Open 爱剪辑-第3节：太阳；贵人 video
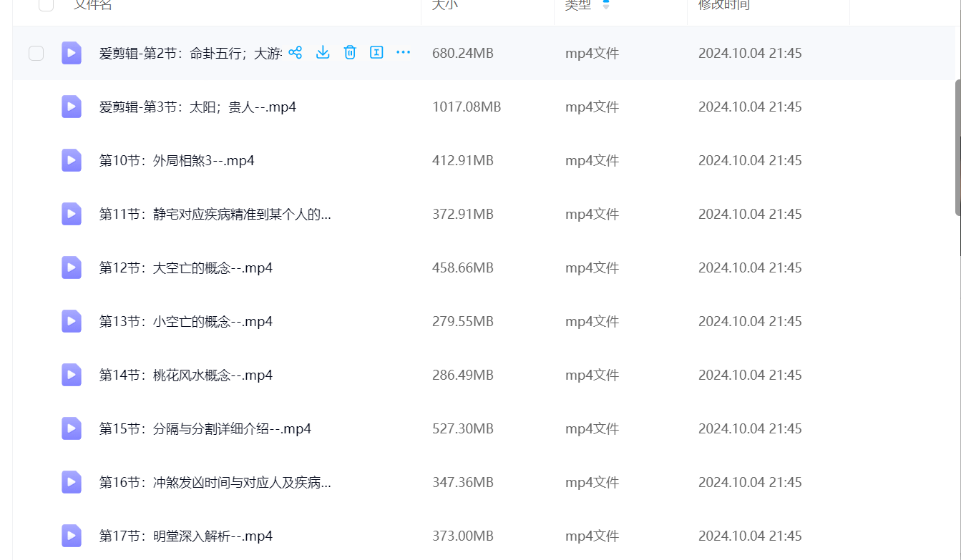This screenshot has height=560, width=961. pyautogui.click(x=197, y=107)
